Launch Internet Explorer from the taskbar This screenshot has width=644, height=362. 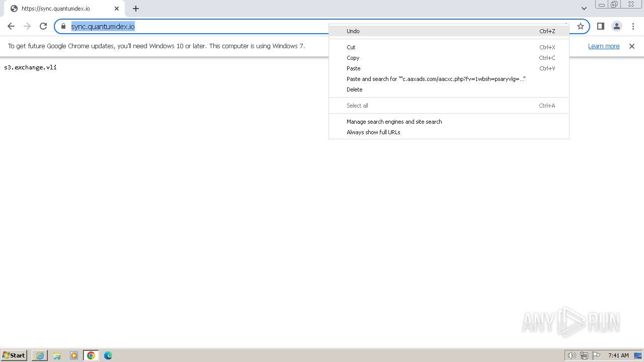click(40, 355)
